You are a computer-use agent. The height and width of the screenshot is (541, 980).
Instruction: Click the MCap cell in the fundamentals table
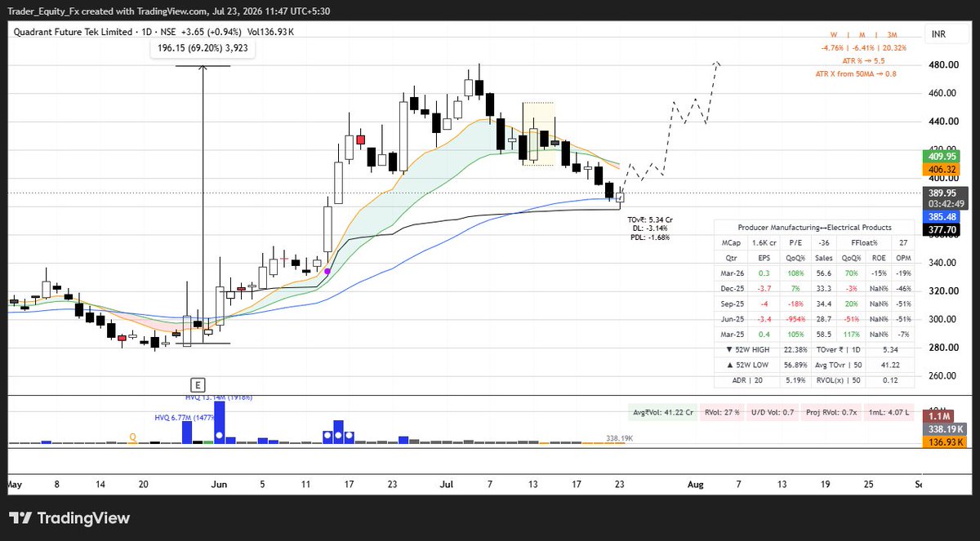[x=731, y=242]
